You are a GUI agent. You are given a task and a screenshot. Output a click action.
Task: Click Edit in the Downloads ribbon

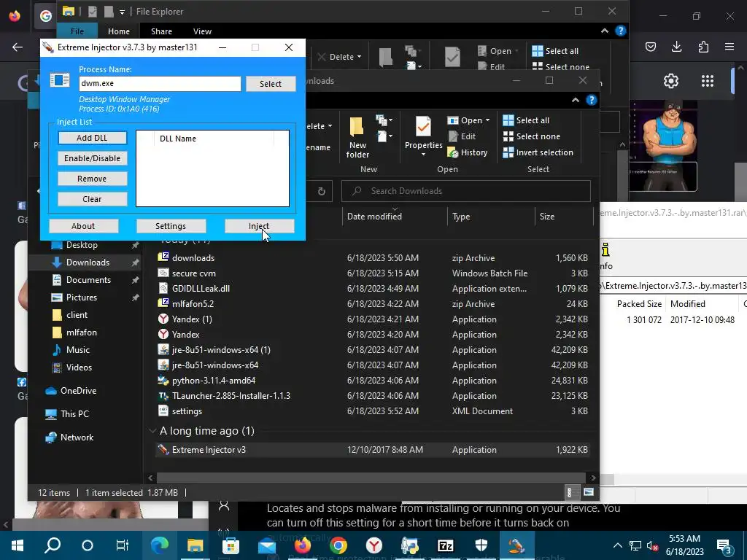pos(462,136)
